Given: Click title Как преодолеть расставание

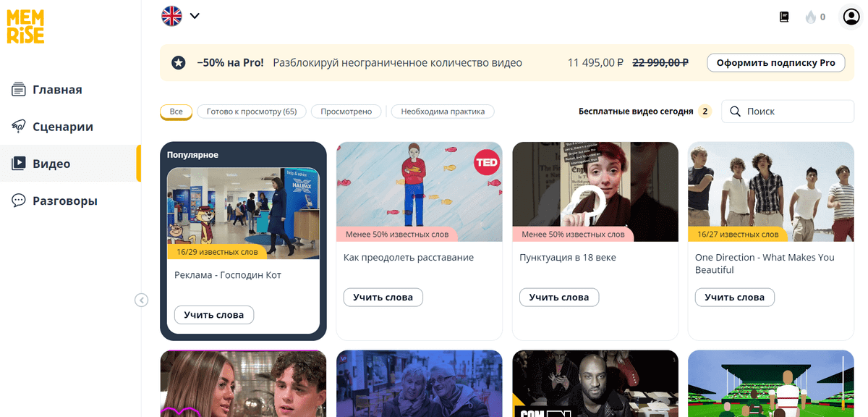Looking at the screenshot, I should (x=409, y=258).
